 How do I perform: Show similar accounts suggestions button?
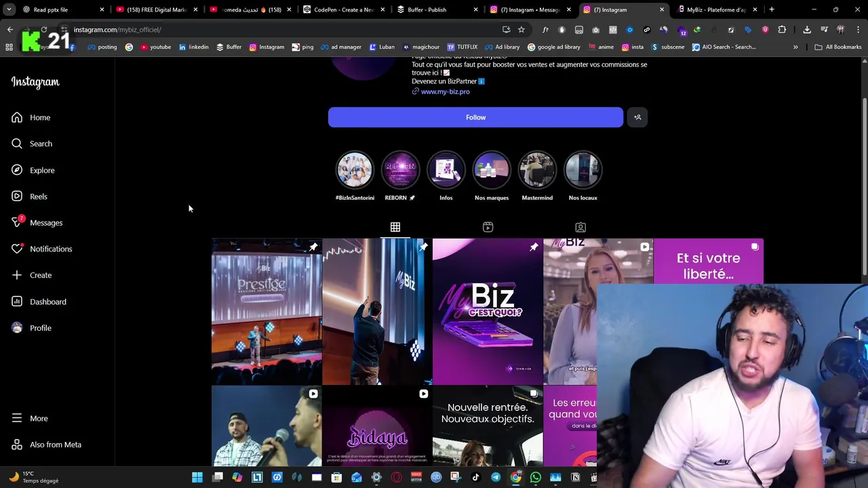pyautogui.click(x=637, y=117)
